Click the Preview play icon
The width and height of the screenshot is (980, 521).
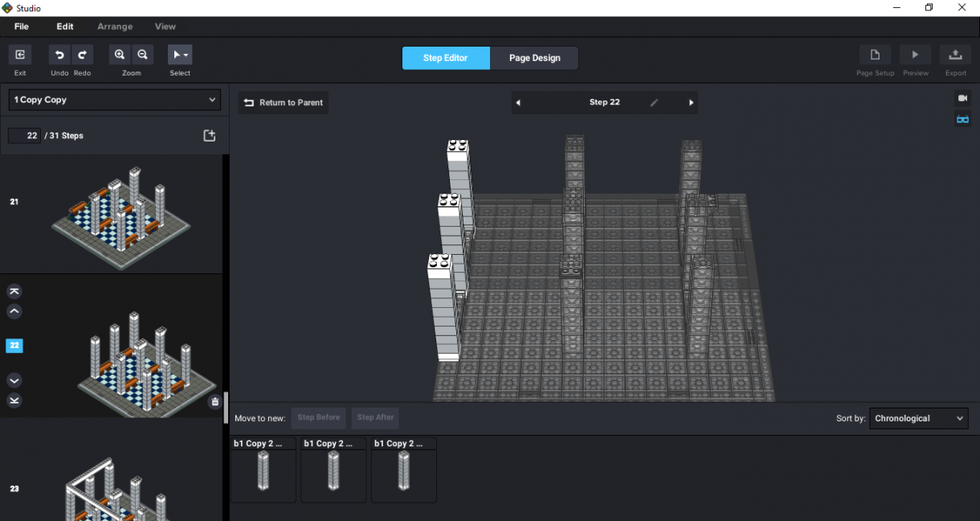(x=915, y=55)
